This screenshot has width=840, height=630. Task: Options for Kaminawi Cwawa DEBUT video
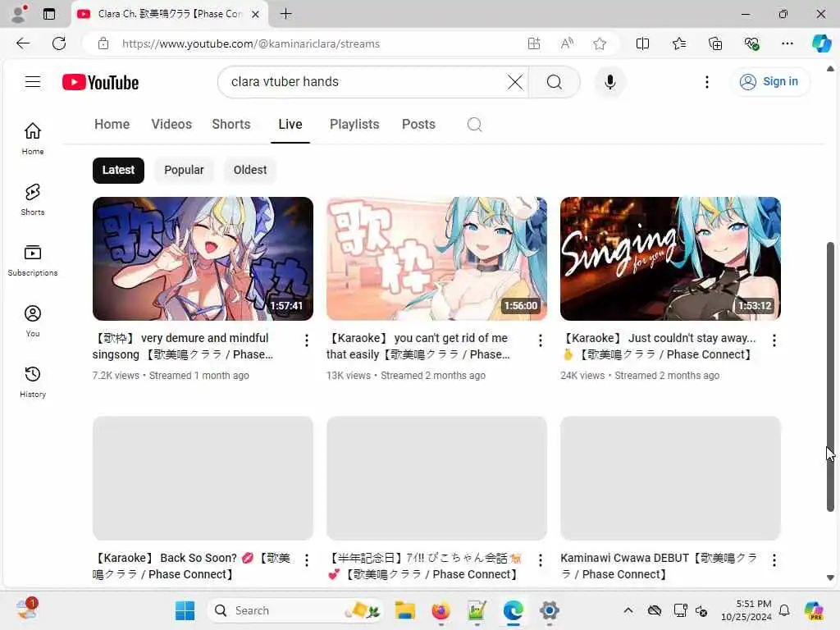[774, 560]
